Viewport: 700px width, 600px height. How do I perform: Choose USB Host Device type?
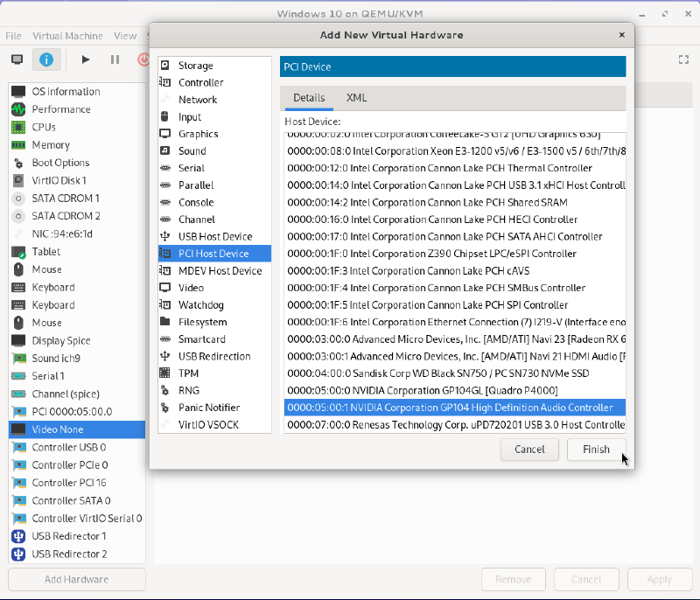pyautogui.click(x=214, y=236)
